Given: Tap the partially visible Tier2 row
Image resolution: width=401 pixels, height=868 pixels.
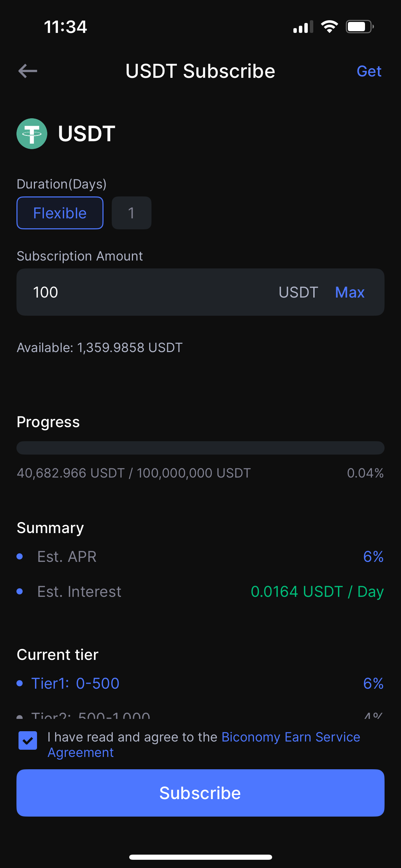Looking at the screenshot, I should coord(91,715).
